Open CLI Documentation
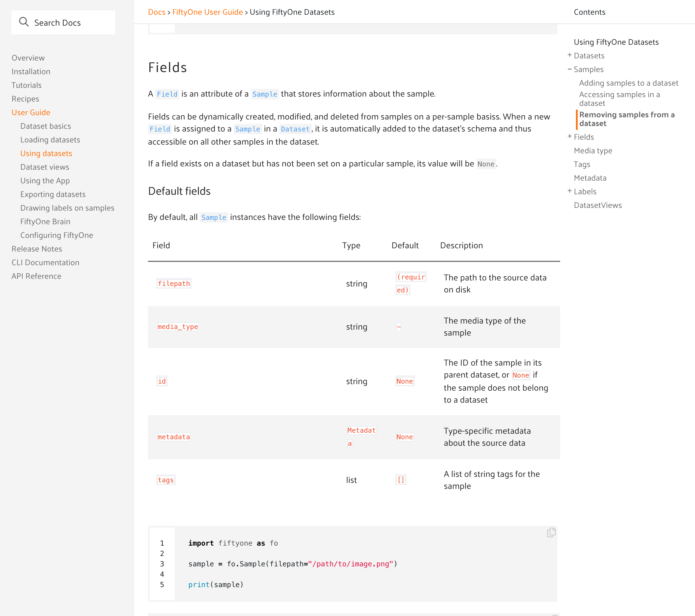Viewport: 695px width, 616px height. pyautogui.click(x=45, y=262)
